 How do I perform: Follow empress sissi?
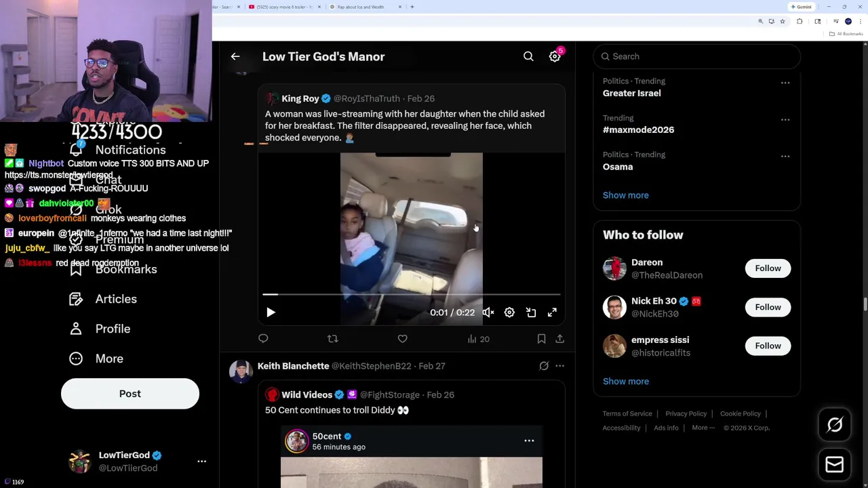tap(768, 346)
